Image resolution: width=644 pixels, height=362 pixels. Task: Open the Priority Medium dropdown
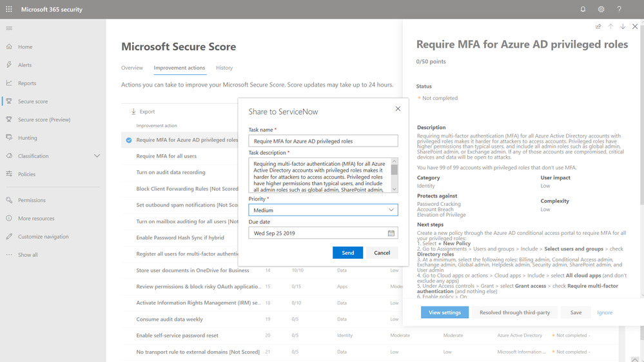coord(323,210)
